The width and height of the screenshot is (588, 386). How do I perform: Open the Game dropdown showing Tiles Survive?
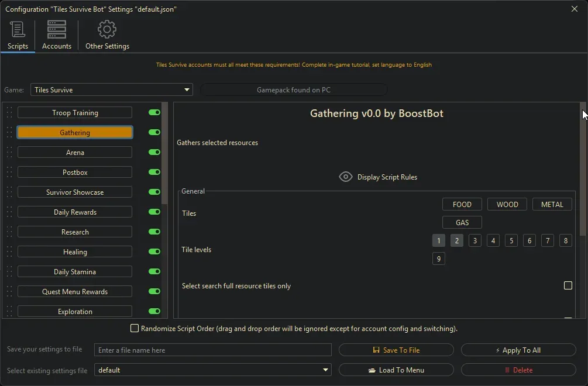coord(112,90)
